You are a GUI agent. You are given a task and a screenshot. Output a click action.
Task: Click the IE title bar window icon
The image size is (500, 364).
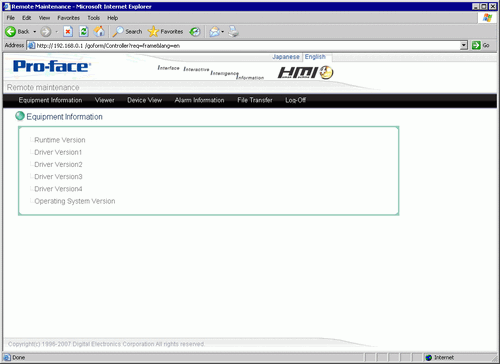(7, 6)
